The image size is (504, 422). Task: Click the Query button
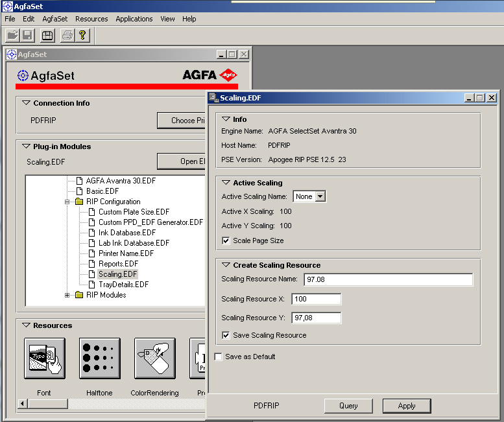click(348, 406)
